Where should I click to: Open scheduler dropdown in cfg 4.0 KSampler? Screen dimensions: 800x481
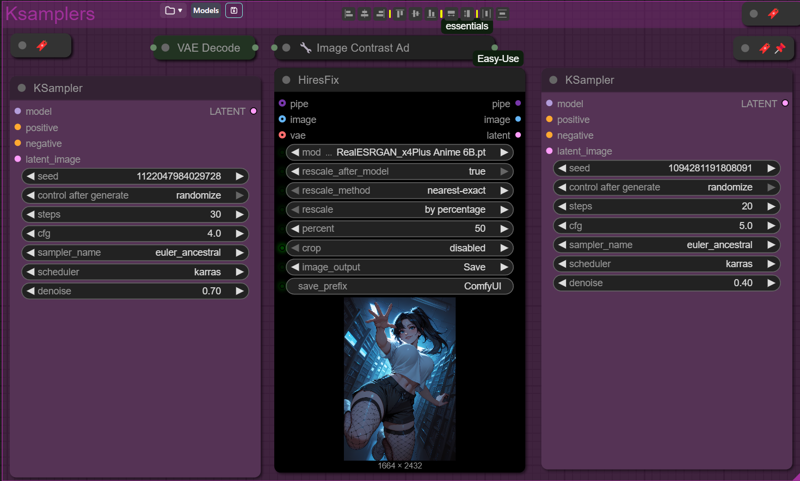click(135, 272)
